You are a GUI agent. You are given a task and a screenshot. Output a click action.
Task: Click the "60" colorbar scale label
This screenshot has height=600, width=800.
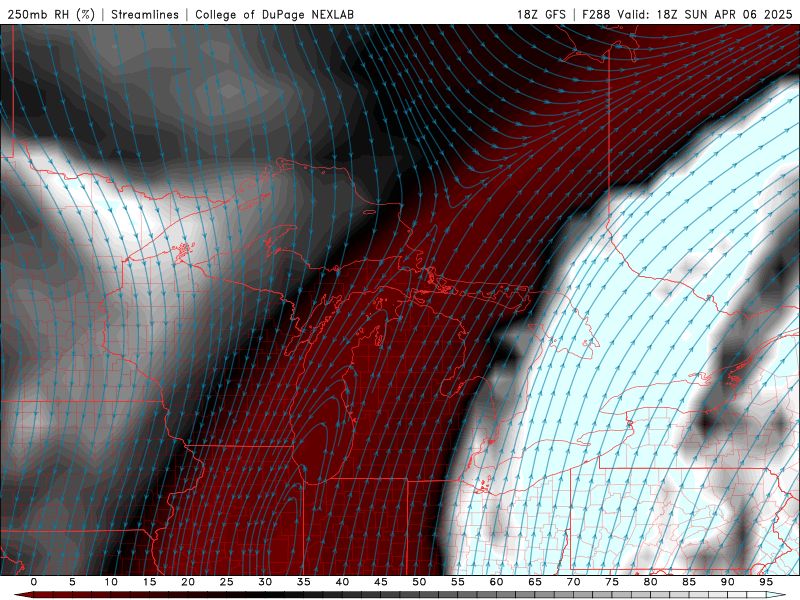496,582
